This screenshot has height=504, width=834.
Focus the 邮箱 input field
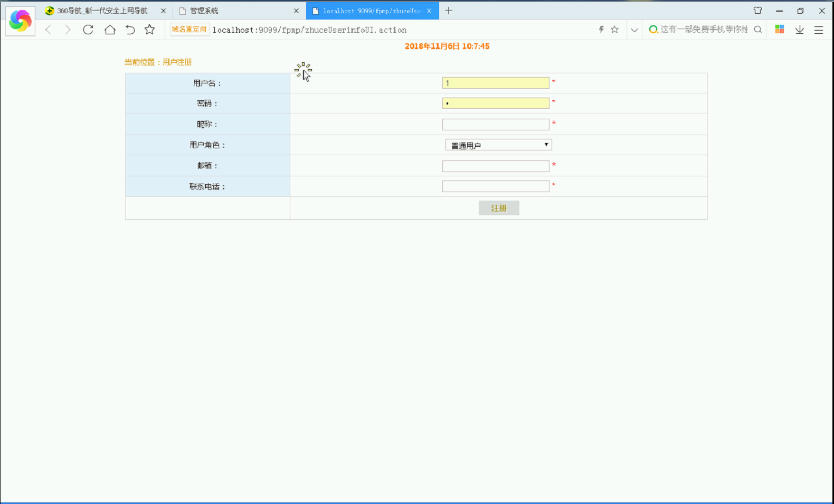[x=496, y=166]
